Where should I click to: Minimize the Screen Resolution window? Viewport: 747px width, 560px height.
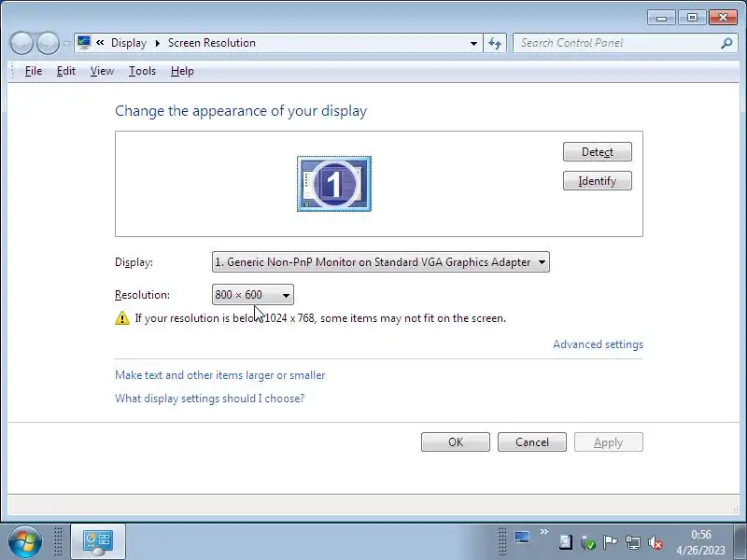[661, 18]
